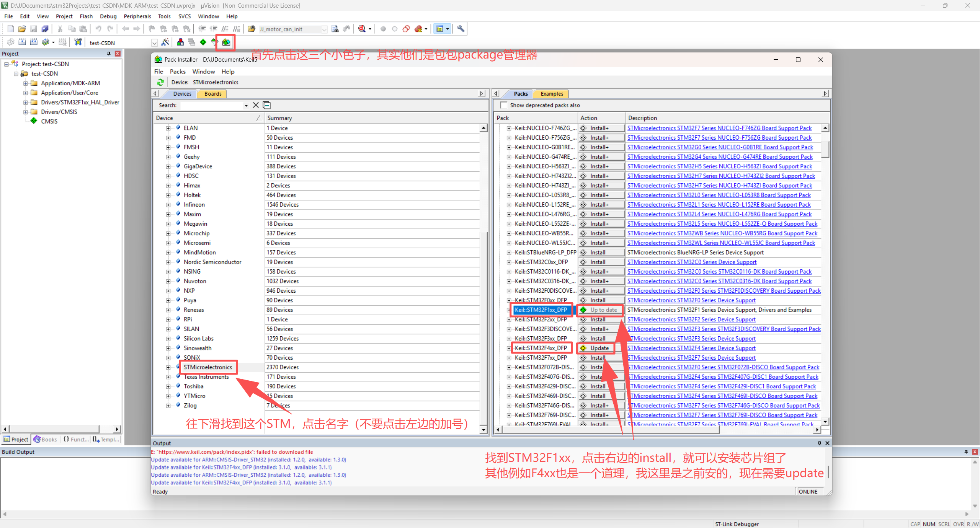
Task: Click the Undo icon in the toolbar
Action: coord(98,29)
